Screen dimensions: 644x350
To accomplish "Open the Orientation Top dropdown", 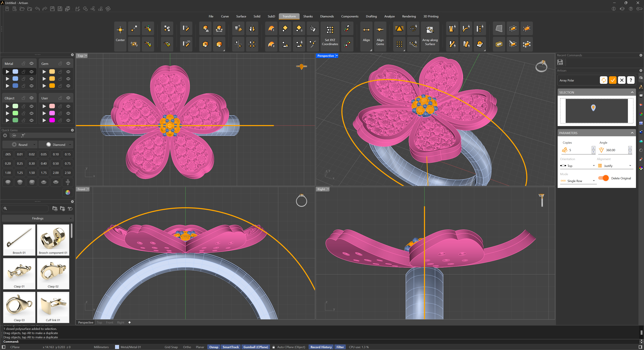I will [x=577, y=166].
